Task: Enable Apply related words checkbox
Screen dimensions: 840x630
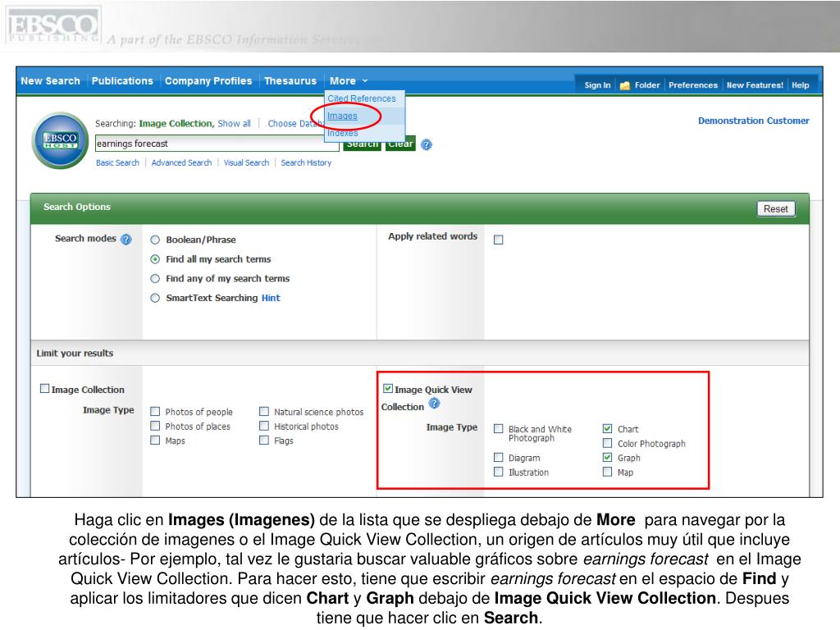Action: point(498,240)
